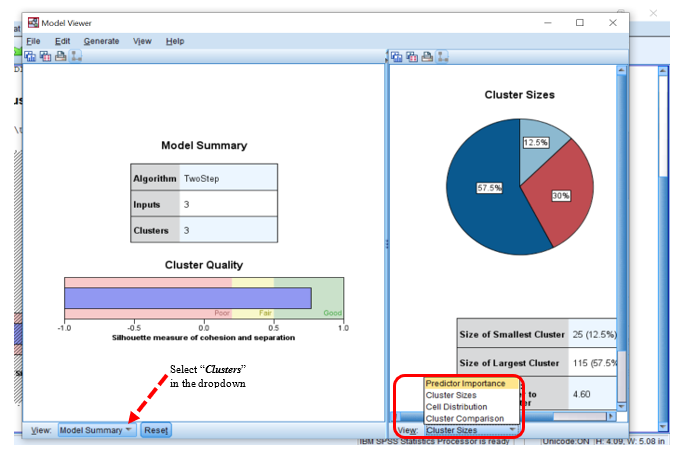Open the Generate menu

[x=101, y=41]
